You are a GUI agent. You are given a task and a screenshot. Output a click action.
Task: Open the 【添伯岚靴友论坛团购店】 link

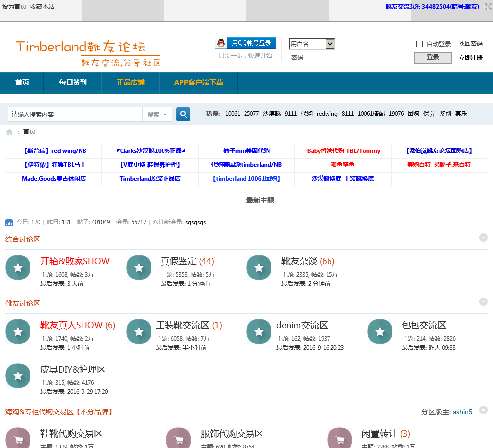click(439, 151)
